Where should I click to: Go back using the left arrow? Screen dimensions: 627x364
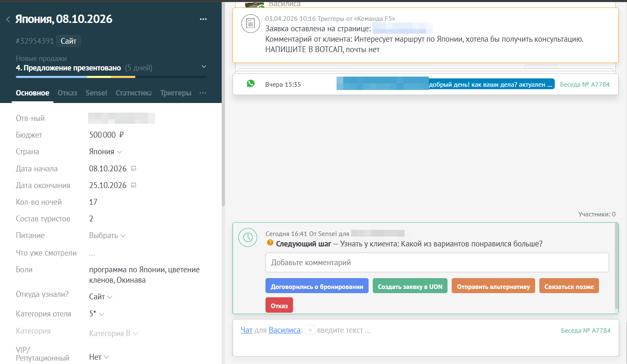pos(8,19)
